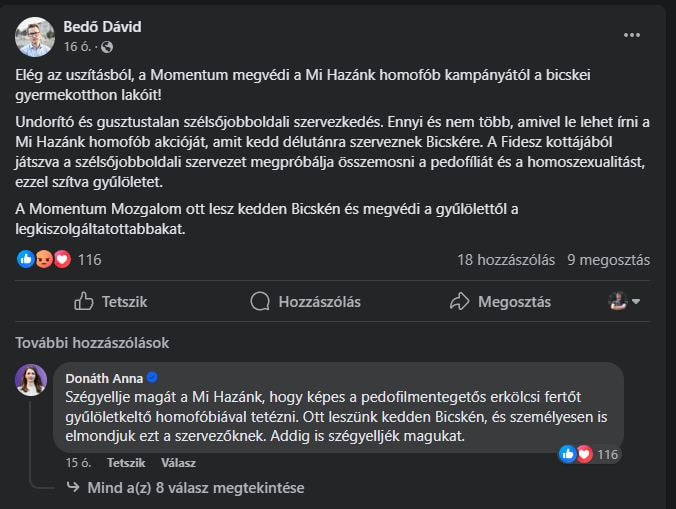Click Donáth Anna's avatar thumbnail
Viewport: 676px width, 509px height.
click(31, 380)
